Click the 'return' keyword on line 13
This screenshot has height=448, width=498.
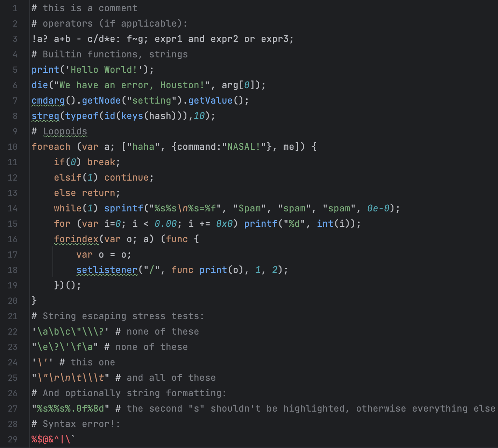(x=99, y=193)
